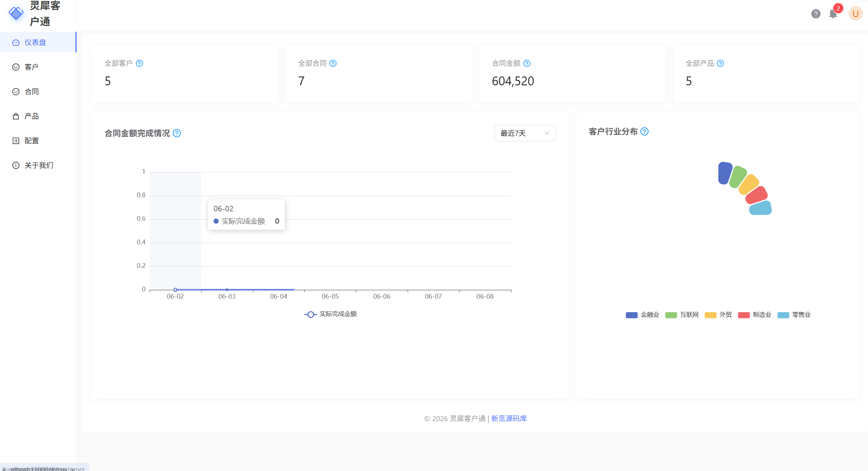Show help tooltip beside 客户行业分布 title
868x471 pixels.
click(644, 131)
